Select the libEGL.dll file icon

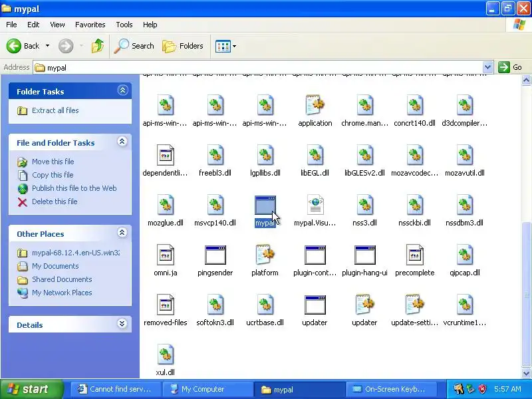coord(315,155)
